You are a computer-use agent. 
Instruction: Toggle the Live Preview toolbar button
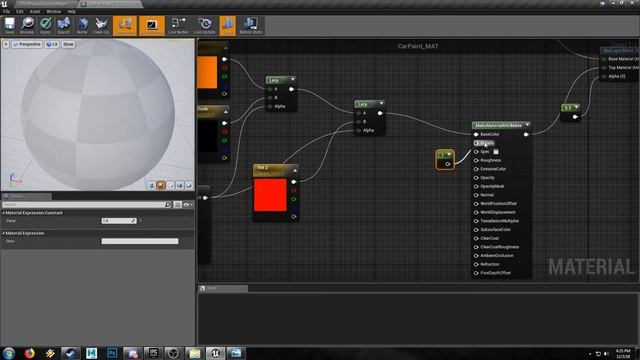(x=152, y=25)
